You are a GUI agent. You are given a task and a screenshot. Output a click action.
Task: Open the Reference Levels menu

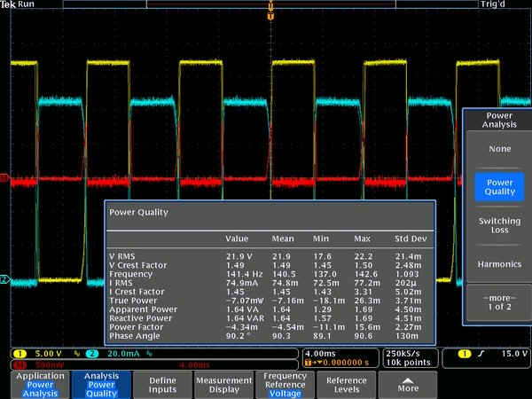click(x=346, y=384)
